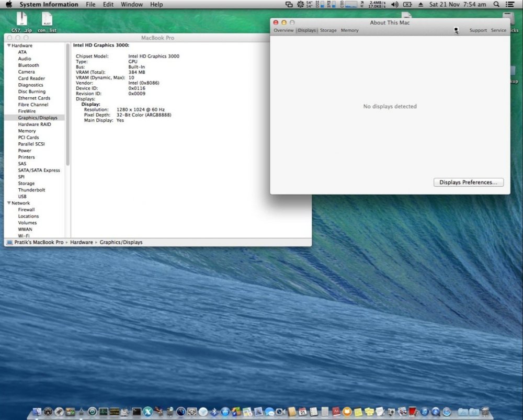The height and width of the screenshot is (420, 523).
Task: Select Bluetooth in Hardware list
Action: click(28, 65)
